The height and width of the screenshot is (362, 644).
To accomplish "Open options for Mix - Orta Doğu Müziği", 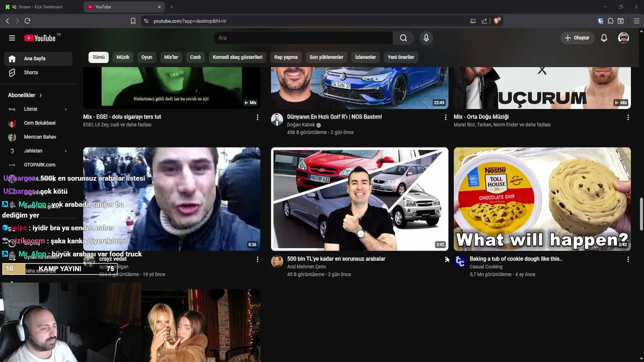I will point(628,117).
